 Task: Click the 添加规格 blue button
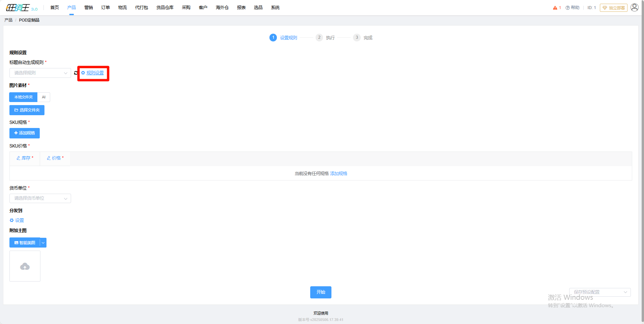[25, 133]
